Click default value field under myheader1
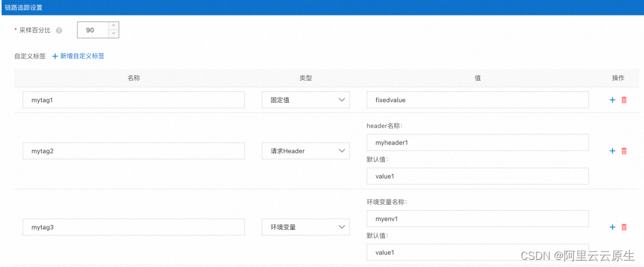This screenshot has height=267, width=644. click(478, 176)
